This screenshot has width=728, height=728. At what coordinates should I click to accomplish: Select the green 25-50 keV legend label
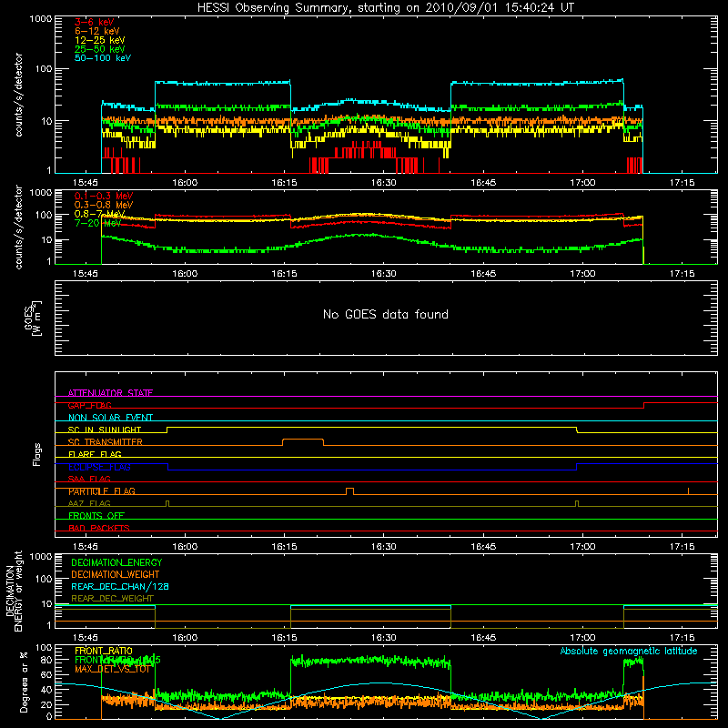pos(100,49)
